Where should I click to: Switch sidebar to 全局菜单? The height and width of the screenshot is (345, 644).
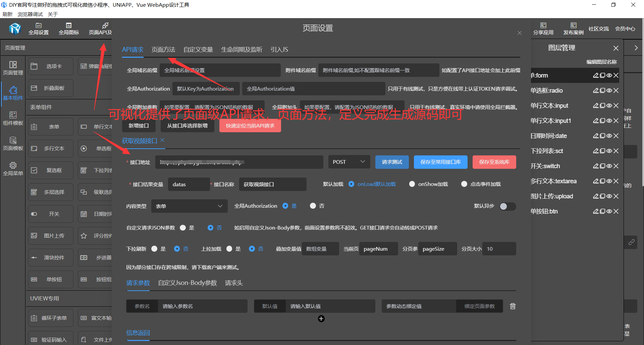(x=13, y=168)
